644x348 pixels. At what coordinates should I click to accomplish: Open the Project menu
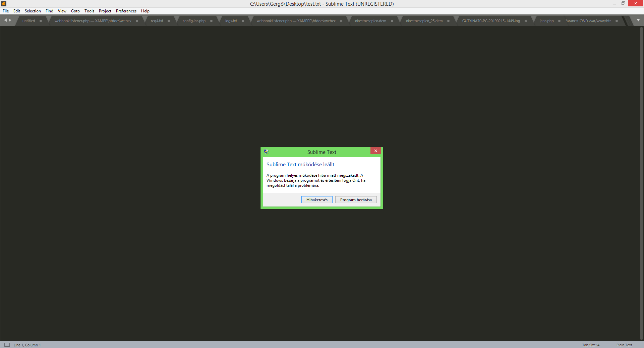point(105,11)
